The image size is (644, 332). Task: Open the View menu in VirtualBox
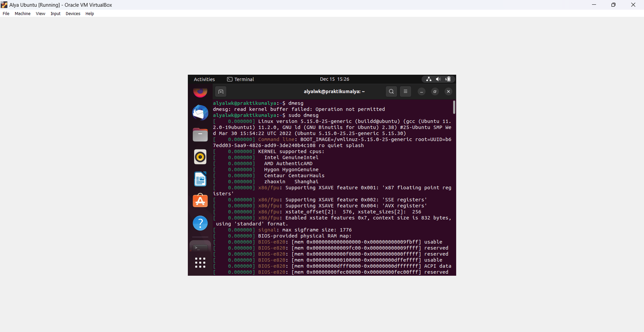tap(41, 14)
